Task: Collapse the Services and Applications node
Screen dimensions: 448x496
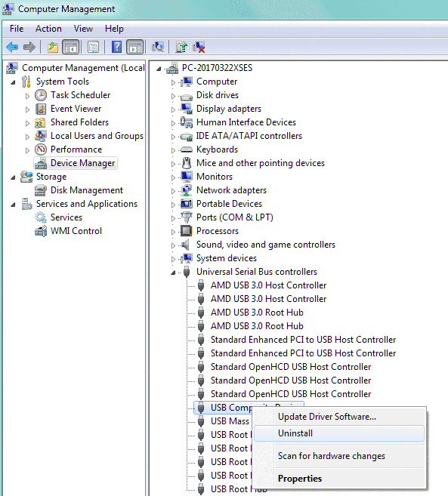Action: pyautogui.click(x=13, y=205)
